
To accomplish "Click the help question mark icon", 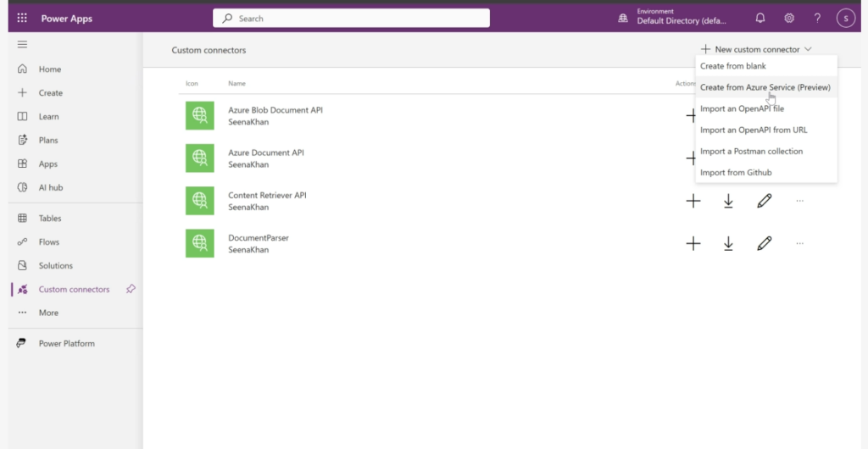I will (817, 19).
